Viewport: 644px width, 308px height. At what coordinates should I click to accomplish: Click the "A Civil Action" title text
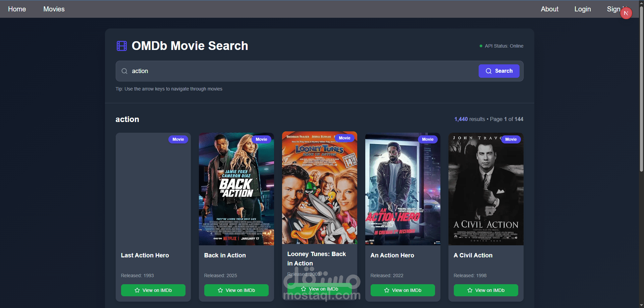[x=473, y=255]
